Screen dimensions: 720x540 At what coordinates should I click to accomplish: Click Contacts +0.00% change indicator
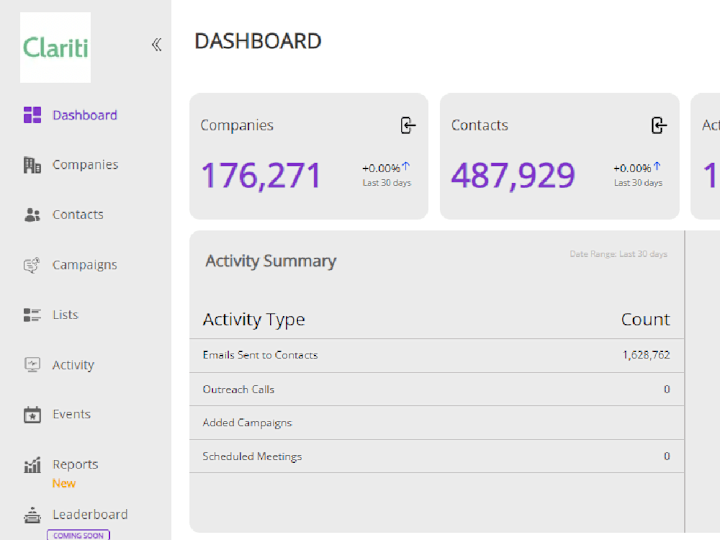tap(633, 168)
